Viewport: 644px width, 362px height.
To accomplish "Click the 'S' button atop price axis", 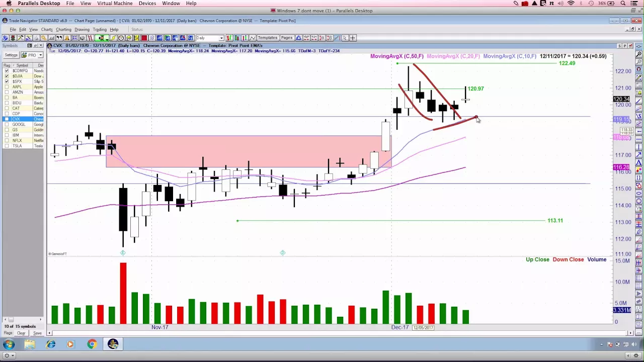I will tap(619, 46).
